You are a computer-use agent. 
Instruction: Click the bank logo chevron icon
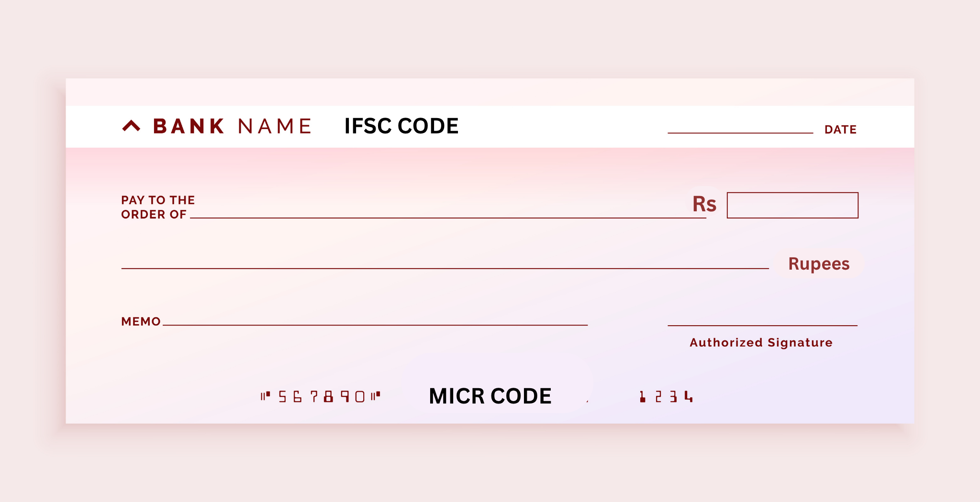pos(131,126)
